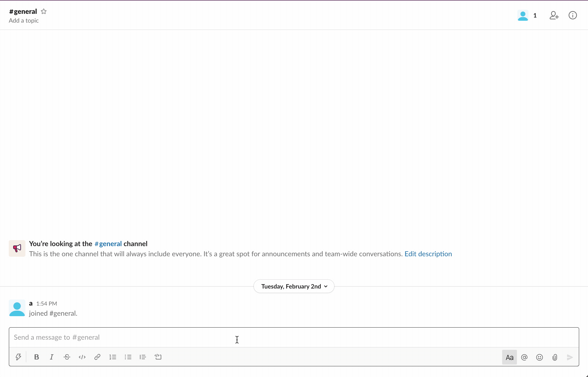Open Tuesday, February 2nd date dropdown
Screen dimensions: 588x377
pos(294,286)
